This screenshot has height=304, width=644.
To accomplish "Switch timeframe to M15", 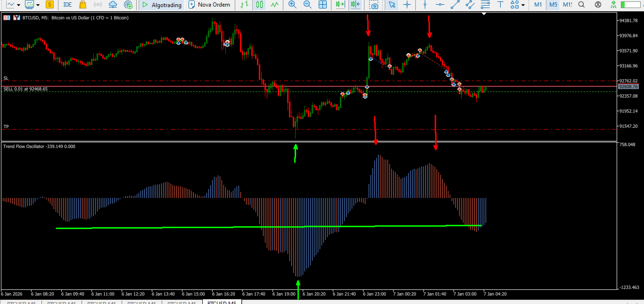I will (x=567, y=5).
